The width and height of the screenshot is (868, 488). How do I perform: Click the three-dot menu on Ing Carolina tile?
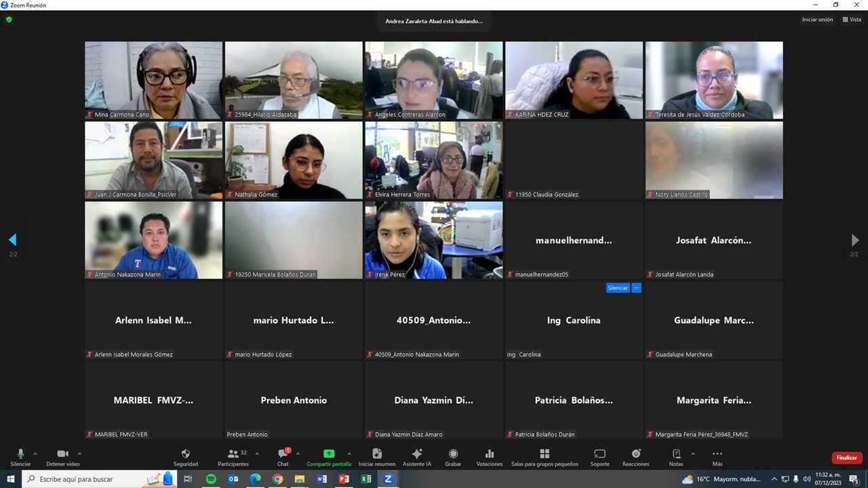click(636, 288)
